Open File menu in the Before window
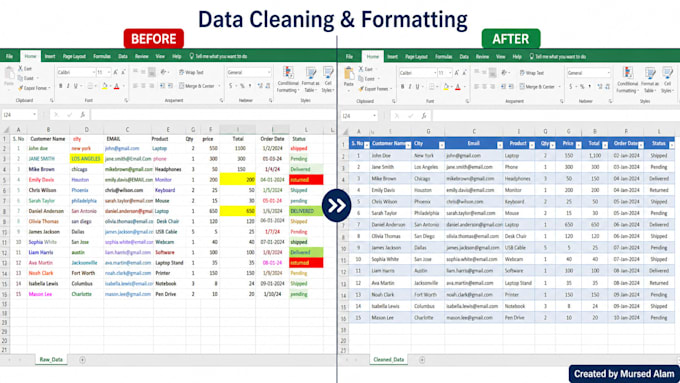 coord(10,56)
